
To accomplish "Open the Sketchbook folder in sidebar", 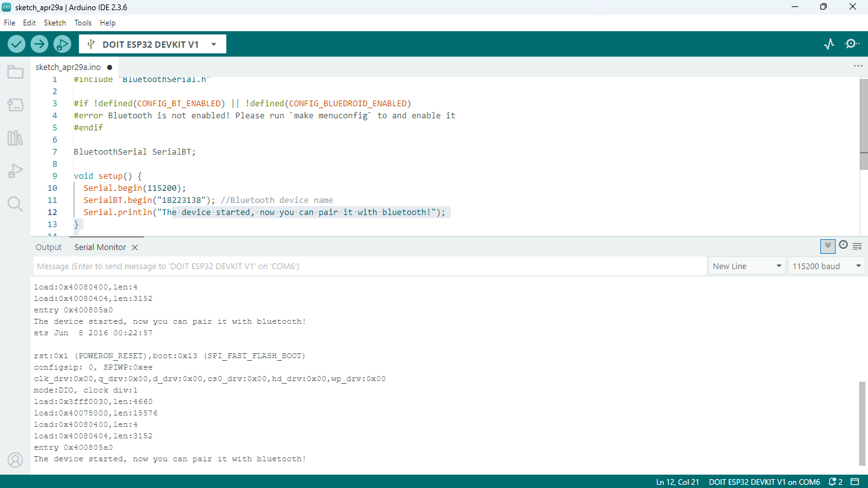I will (15, 72).
